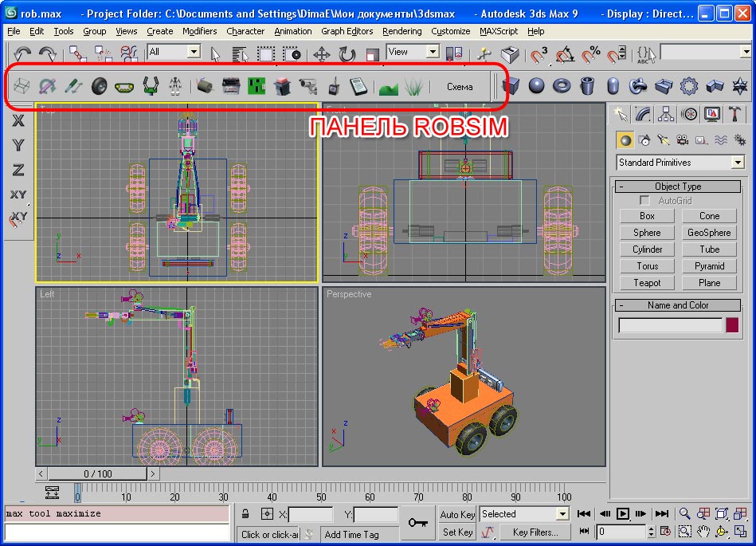Viewport: 756px width, 546px height.
Task: Open the object color swatch
Action: tap(732, 325)
